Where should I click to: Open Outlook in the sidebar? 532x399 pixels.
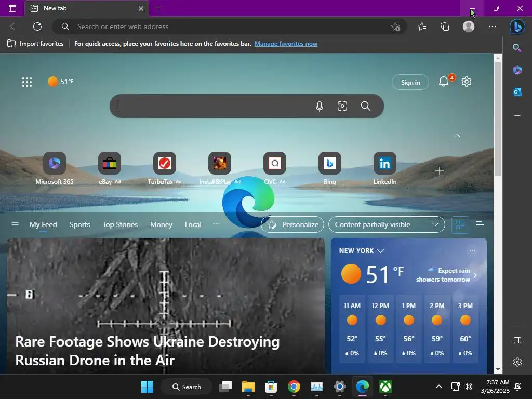(x=517, y=92)
